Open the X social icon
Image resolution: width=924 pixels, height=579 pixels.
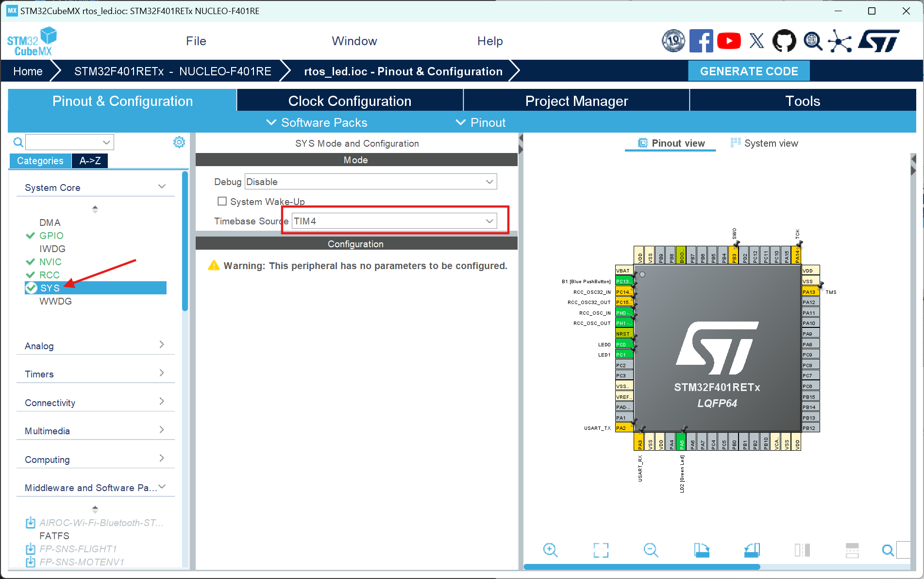click(x=756, y=41)
